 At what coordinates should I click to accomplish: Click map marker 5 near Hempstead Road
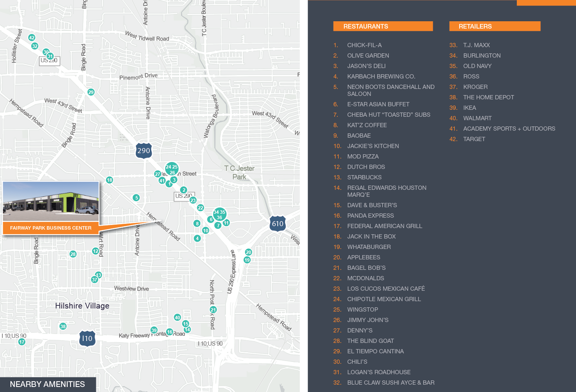point(136,198)
